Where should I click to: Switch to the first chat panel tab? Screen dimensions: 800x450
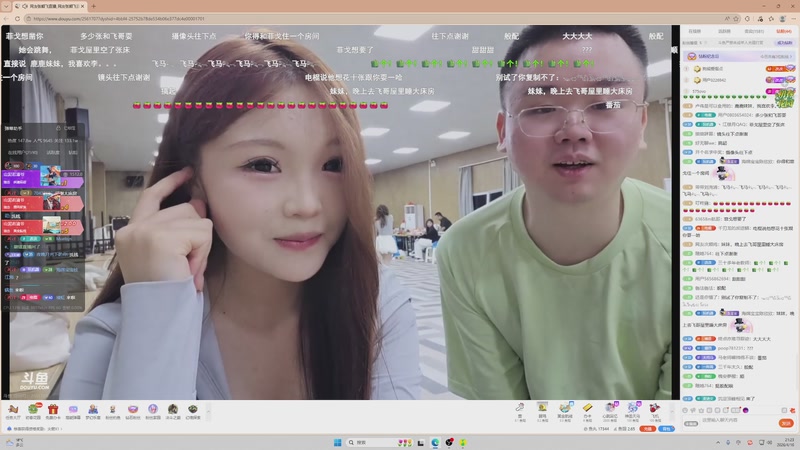[x=694, y=31]
